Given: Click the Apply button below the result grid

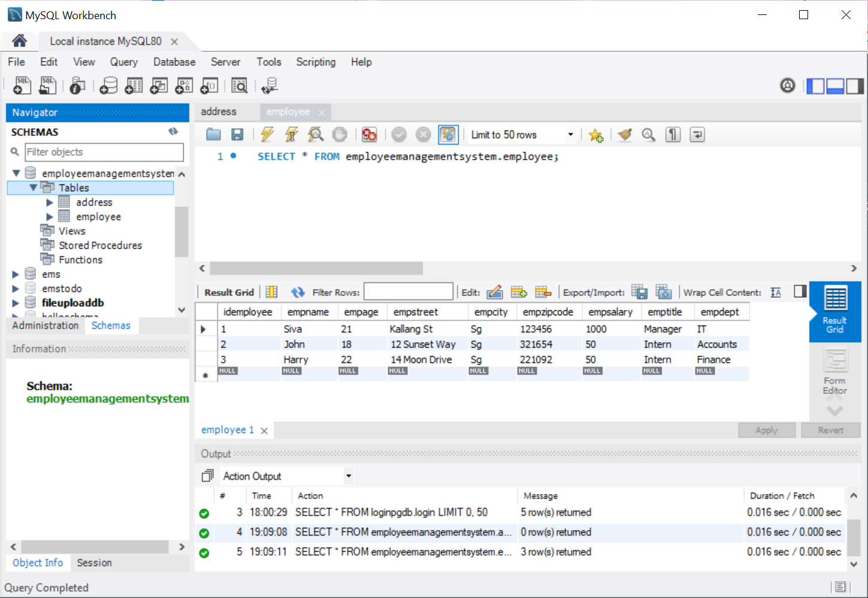Looking at the screenshot, I should tap(767, 430).
